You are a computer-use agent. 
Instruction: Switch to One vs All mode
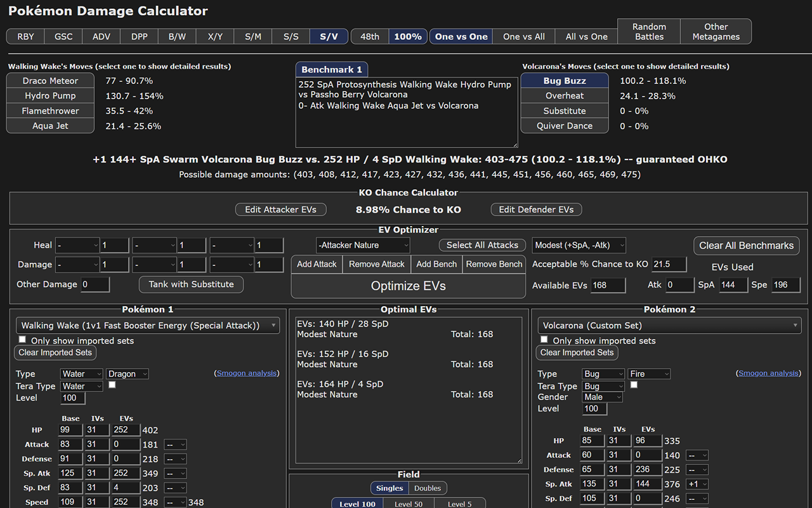pyautogui.click(x=524, y=36)
